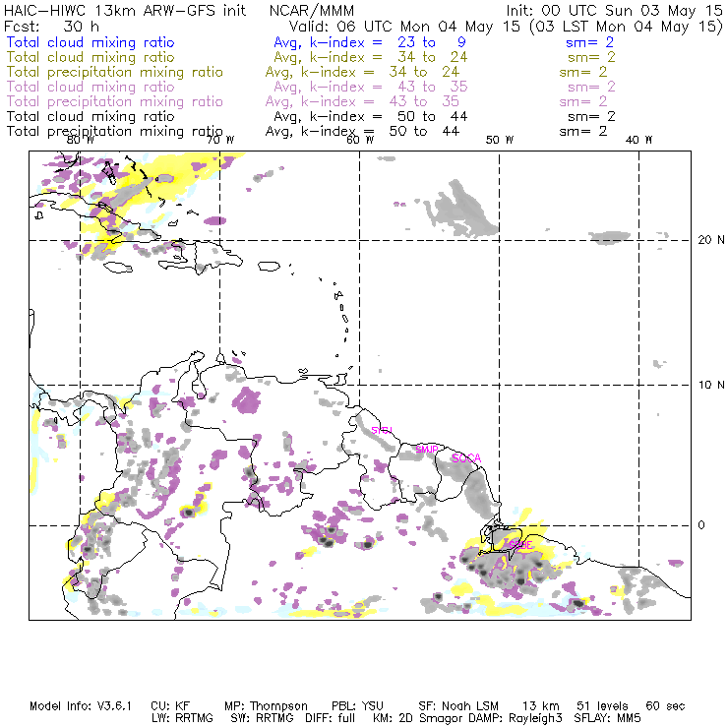
Task: Click the 'HAIC-HIWC 13km ARW-GFS init' title
Action: [125, 11]
